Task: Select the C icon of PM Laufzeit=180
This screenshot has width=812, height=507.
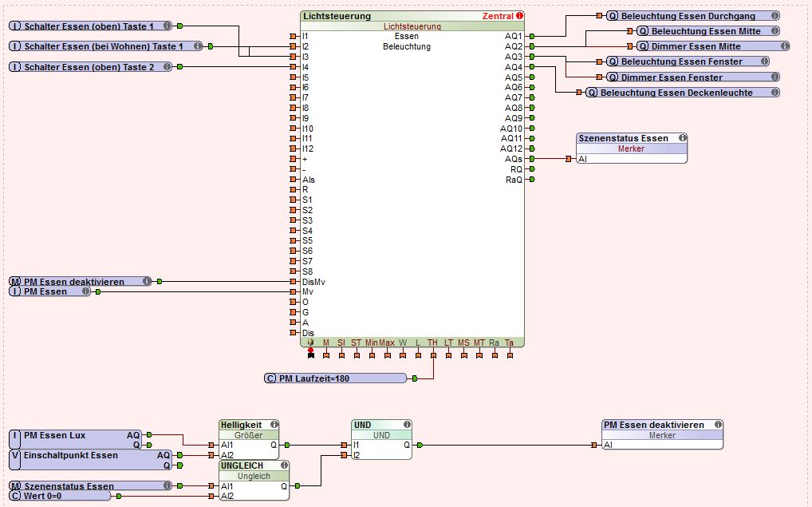Action: point(270,378)
